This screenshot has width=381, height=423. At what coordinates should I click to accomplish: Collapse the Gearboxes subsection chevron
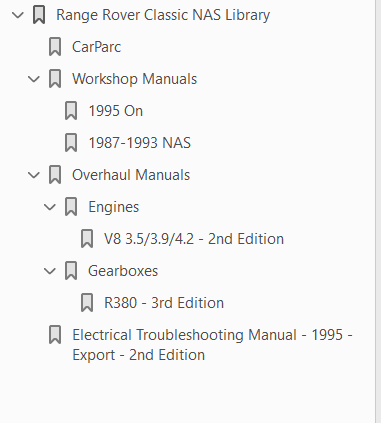pyautogui.click(x=50, y=271)
